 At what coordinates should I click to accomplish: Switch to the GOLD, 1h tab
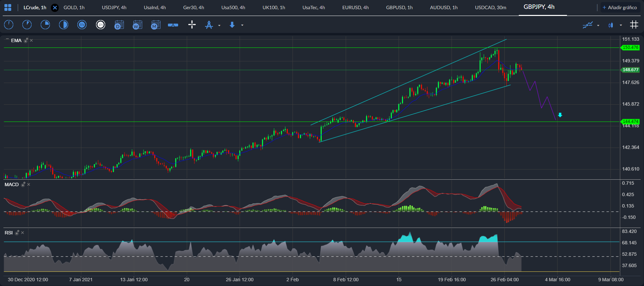[x=74, y=7]
